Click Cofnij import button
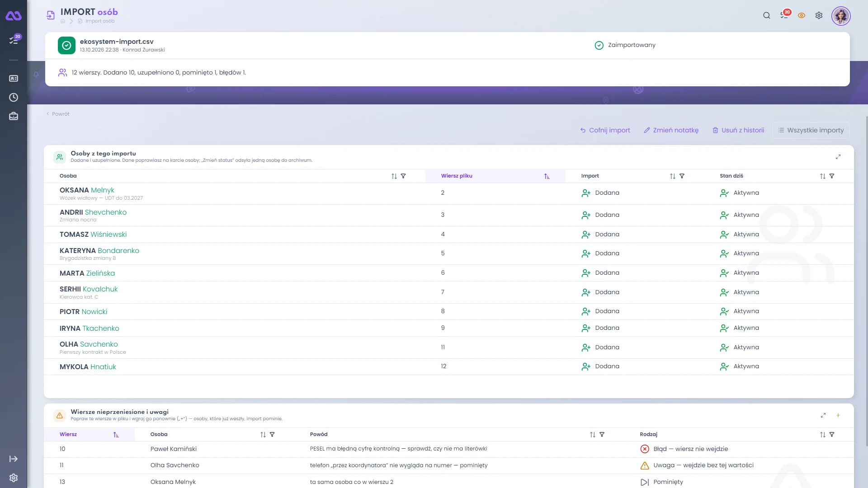Image resolution: width=868 pixels, height=488 pixels. tap(605, 130)
